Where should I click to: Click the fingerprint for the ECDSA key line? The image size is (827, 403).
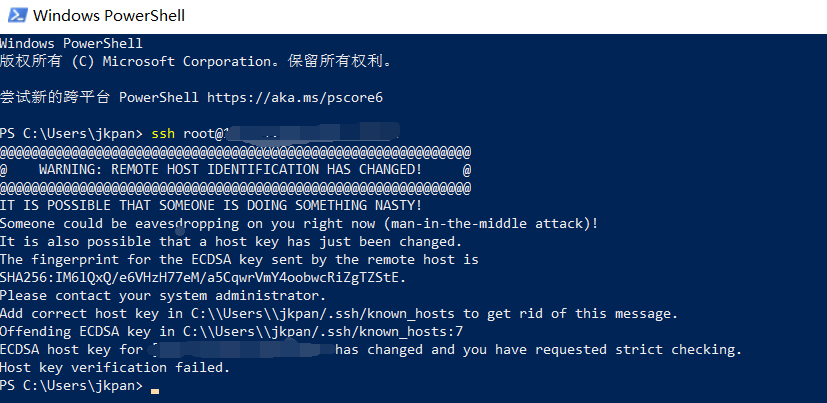click(x=239, y=260)
